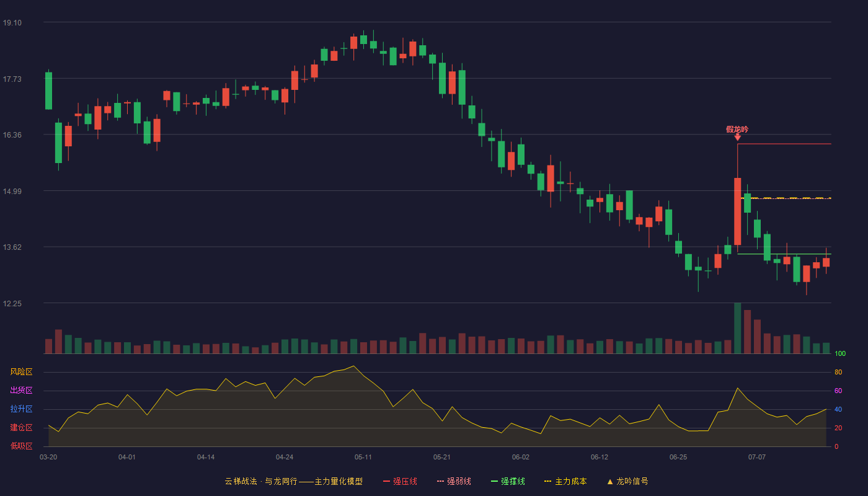Click the red 20 indicator axis value
The height and width of the screenshot is (496, 868).
point(838,428)
